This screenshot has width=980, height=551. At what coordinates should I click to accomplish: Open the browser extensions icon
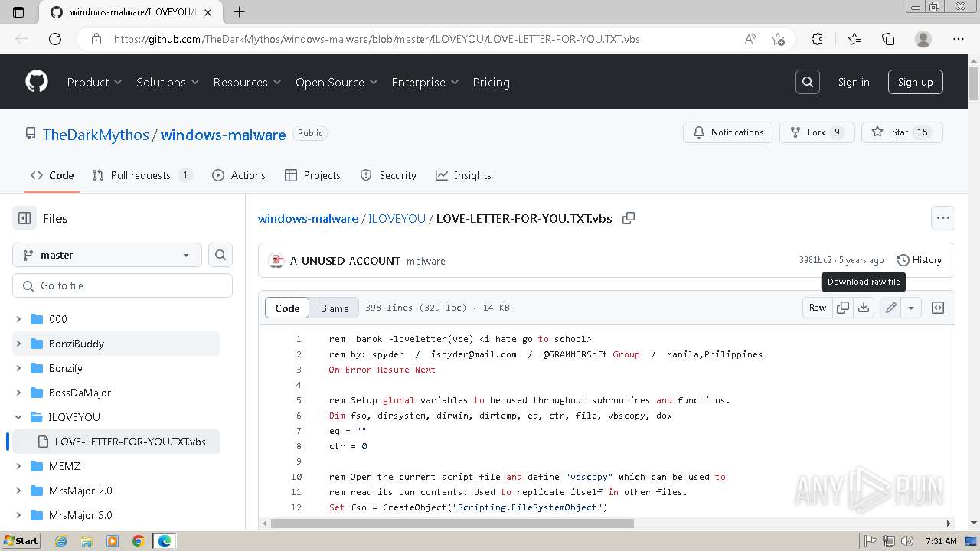[817, 39]
